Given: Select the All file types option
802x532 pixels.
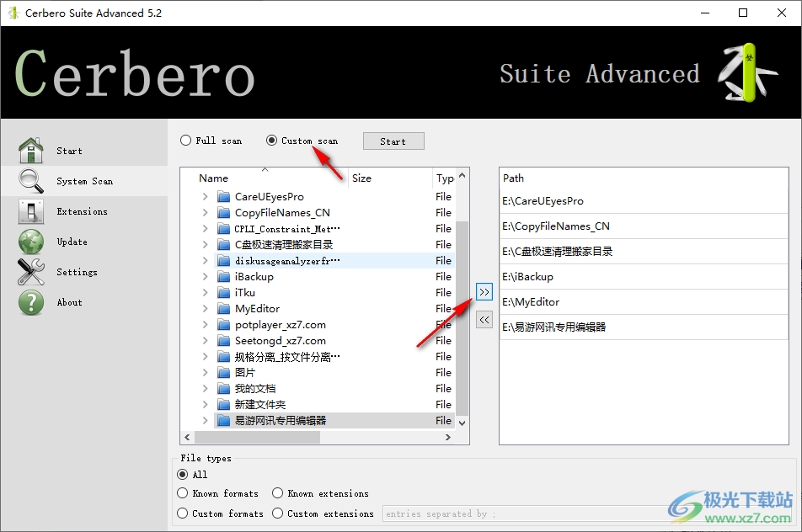Looking at the screenshot, I should tap(182, 474).
